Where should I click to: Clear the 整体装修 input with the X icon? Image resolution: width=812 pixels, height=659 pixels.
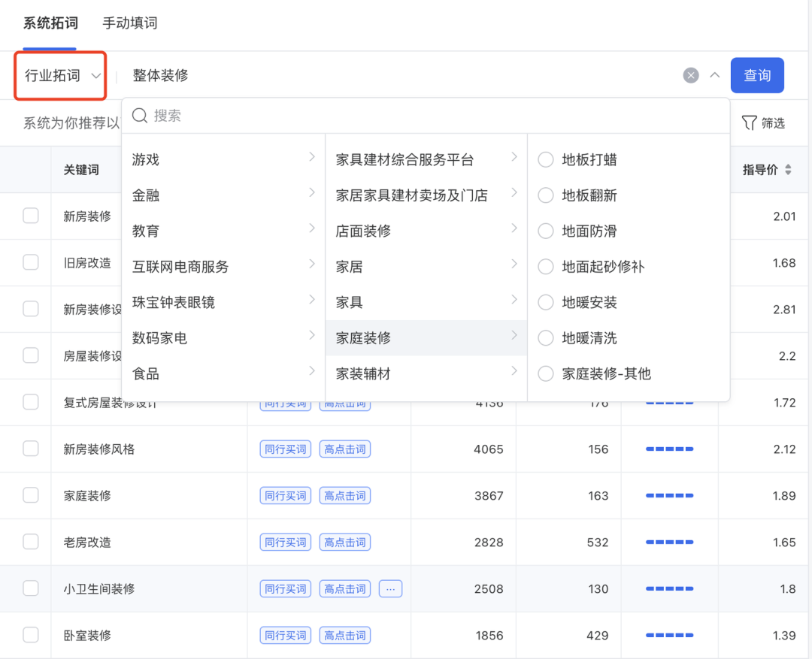pyautogui.click(x=691, y=75)
